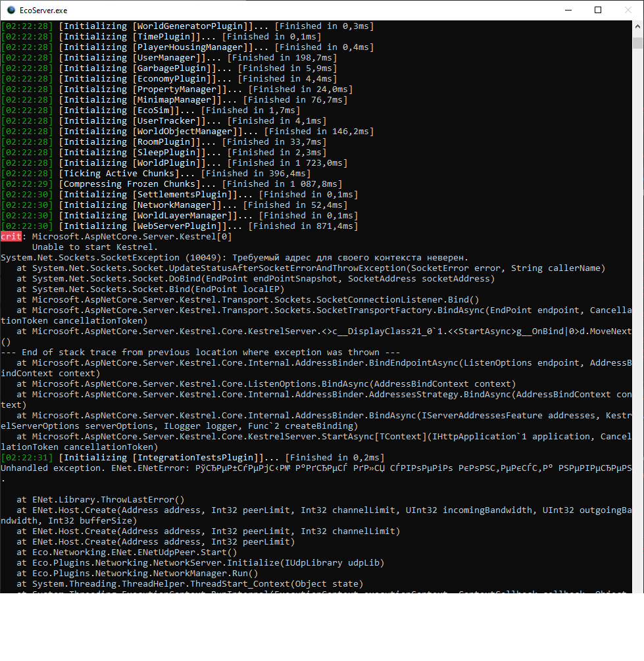Click the WorldObjectManager initializing line
Viewport: 644px width, 661px height.
(x=187, y=132)
